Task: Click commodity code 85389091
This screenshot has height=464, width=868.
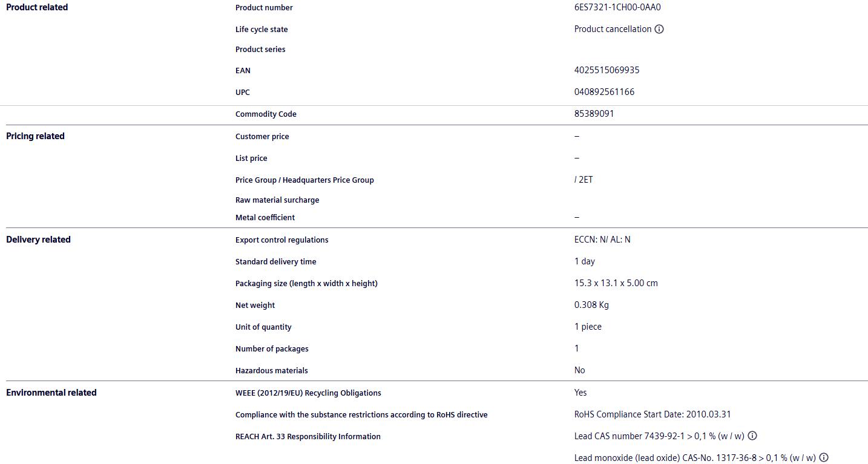Action: 594,114
